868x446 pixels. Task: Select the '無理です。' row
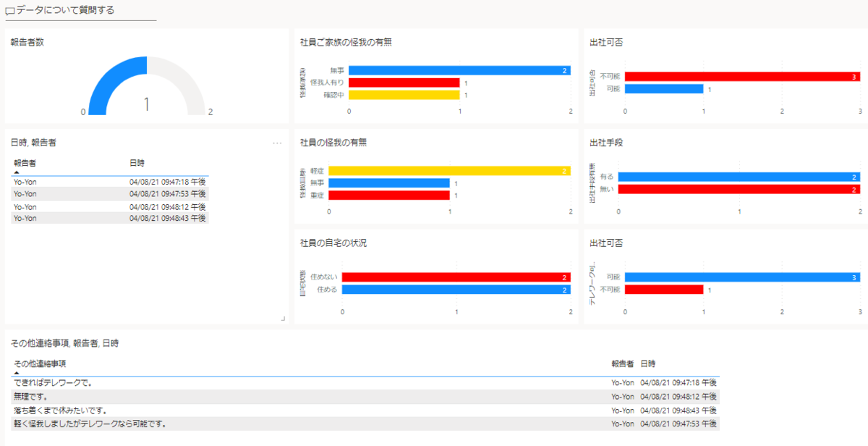(x=365, y=396)
